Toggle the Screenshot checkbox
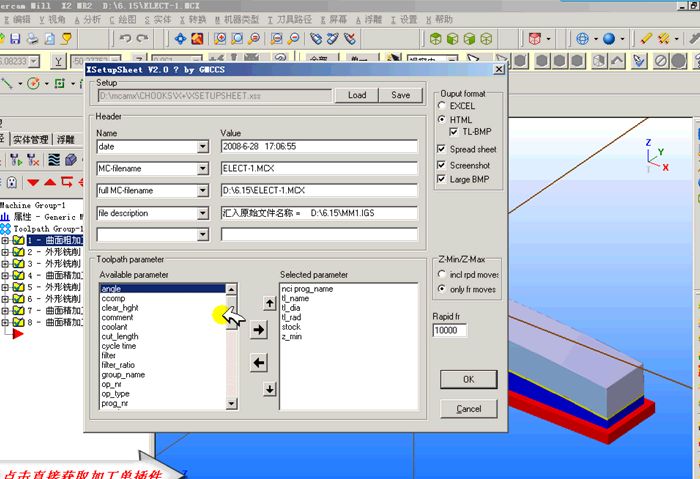The width and height of the screenshot is (700, 479). (x=441, y=165)
